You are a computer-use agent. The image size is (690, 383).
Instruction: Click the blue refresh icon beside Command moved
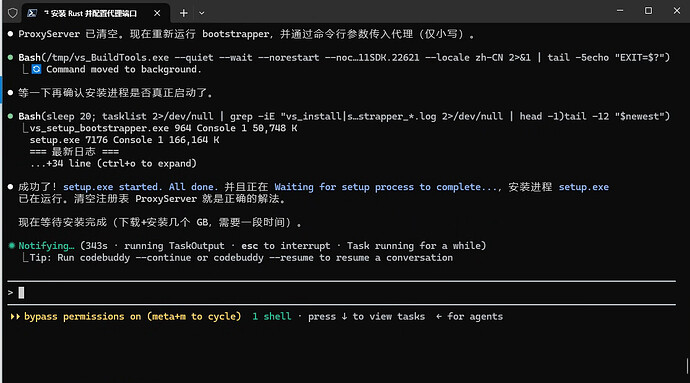pyautogui.click(x=36, y=69)
